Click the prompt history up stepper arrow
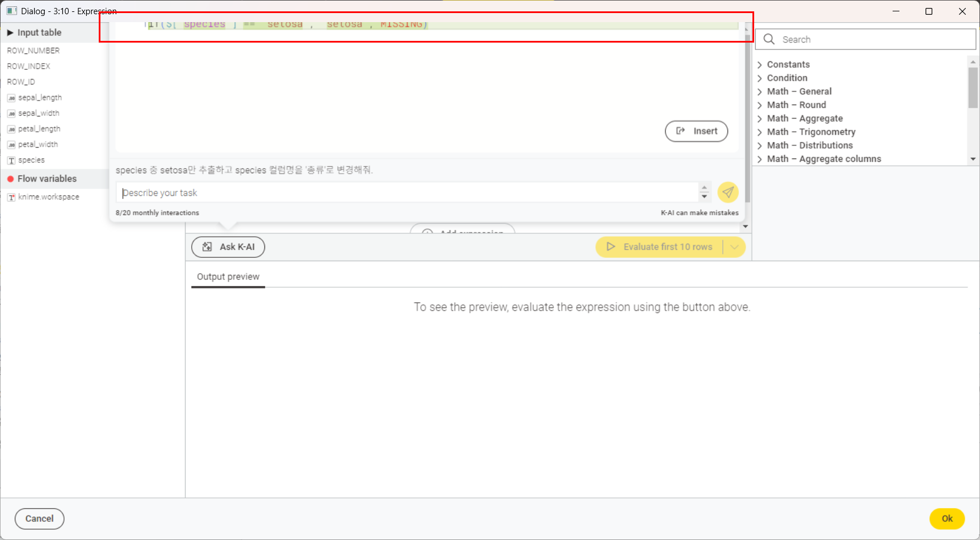The height and width of the screenshot is (540, 980). pos(704,189)
